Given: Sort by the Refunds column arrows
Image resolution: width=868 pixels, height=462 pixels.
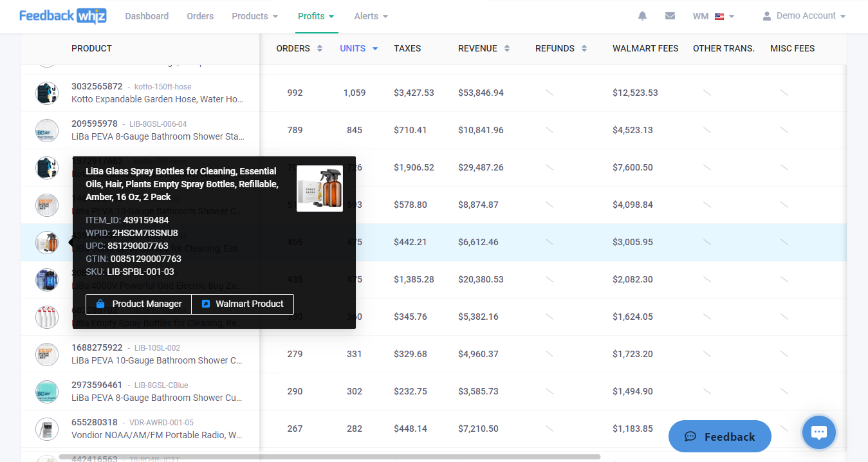Looking at the screenshot, I should 584,48.
